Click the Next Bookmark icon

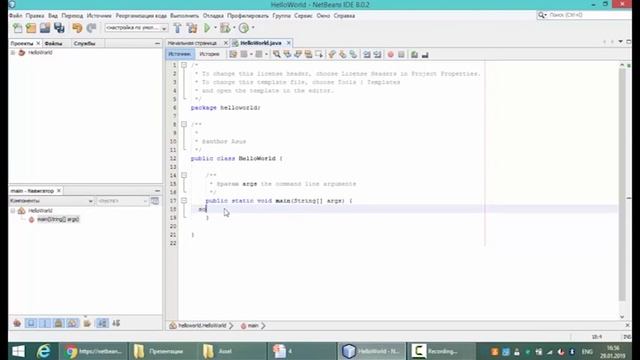point(342,54)
